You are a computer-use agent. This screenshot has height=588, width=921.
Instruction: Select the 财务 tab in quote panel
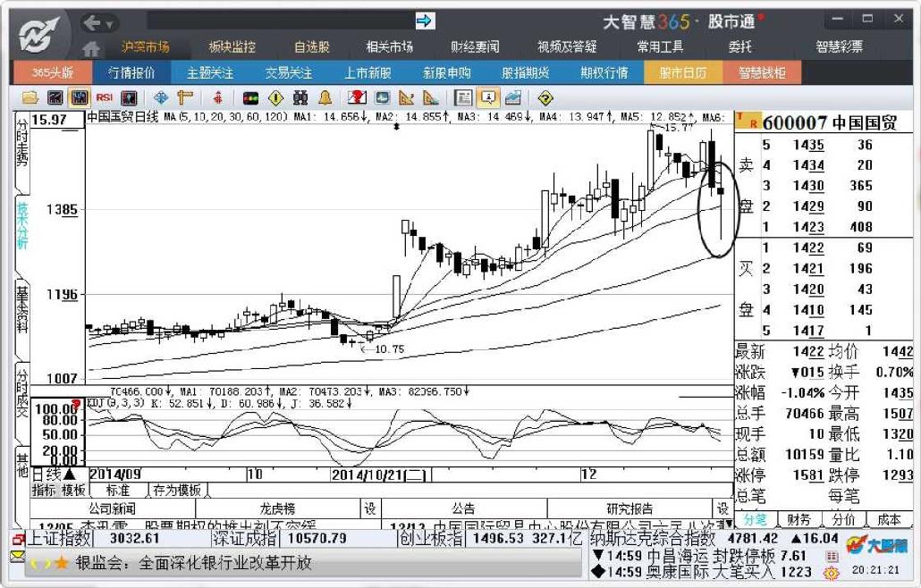point(798,519)
